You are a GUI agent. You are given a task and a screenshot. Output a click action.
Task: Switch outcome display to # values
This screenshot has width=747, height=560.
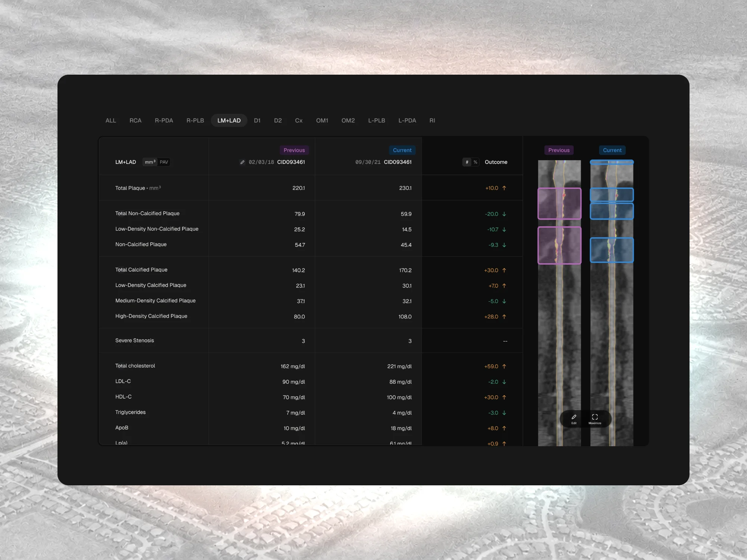coord(467,162)
